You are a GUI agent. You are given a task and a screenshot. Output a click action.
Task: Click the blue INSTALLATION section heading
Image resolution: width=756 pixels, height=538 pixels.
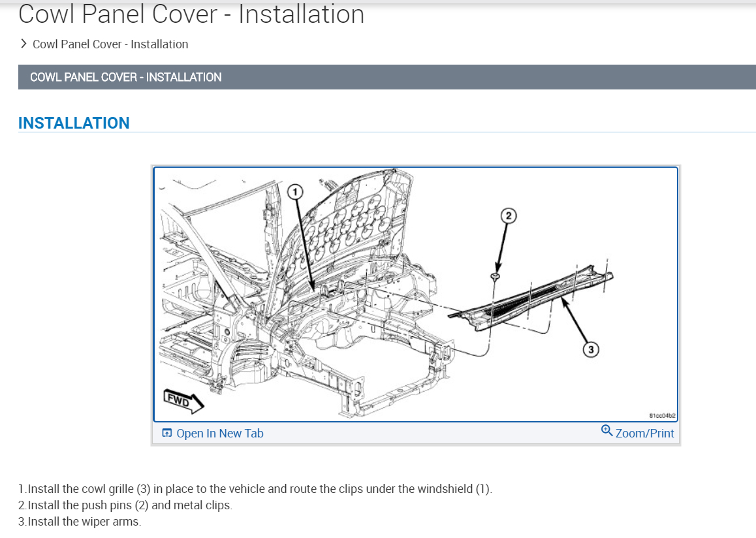pyautogui.click(x=74, y=123)
